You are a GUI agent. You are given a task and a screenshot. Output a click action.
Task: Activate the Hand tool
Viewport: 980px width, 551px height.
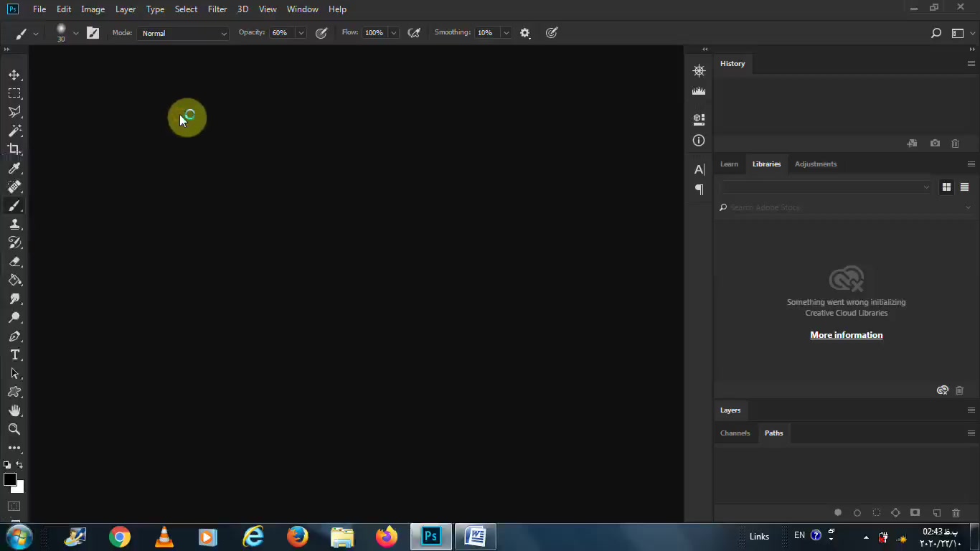(x=14, y=410)
